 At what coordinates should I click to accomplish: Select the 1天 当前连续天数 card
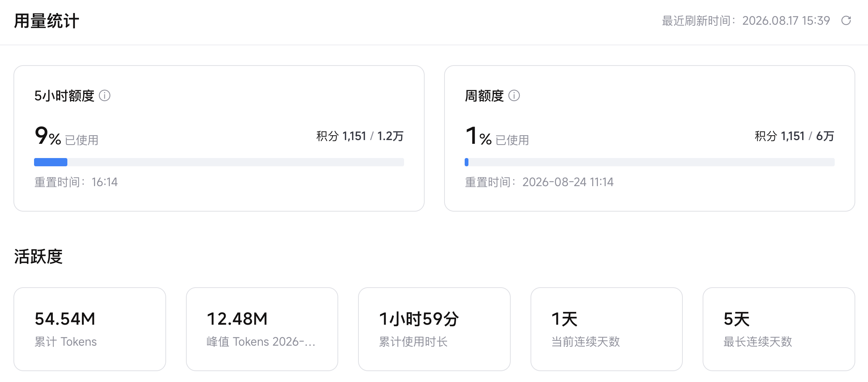point(606,329)
